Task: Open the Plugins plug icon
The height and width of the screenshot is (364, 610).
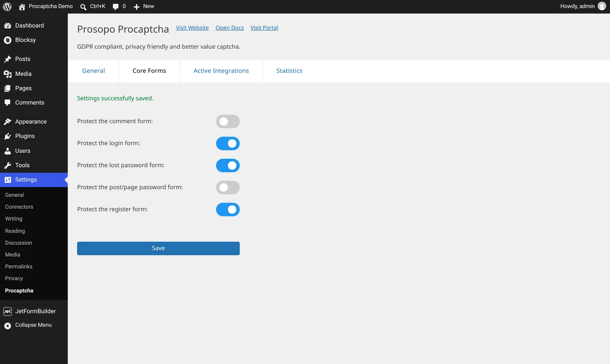Action: click(8, 136)
